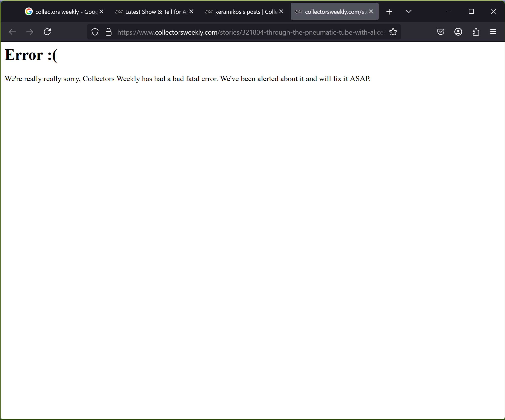Open the extensions puzzle-piece menu
This screenshot has height=420, width=505.
pyautogui.click(x=476, y=32)
